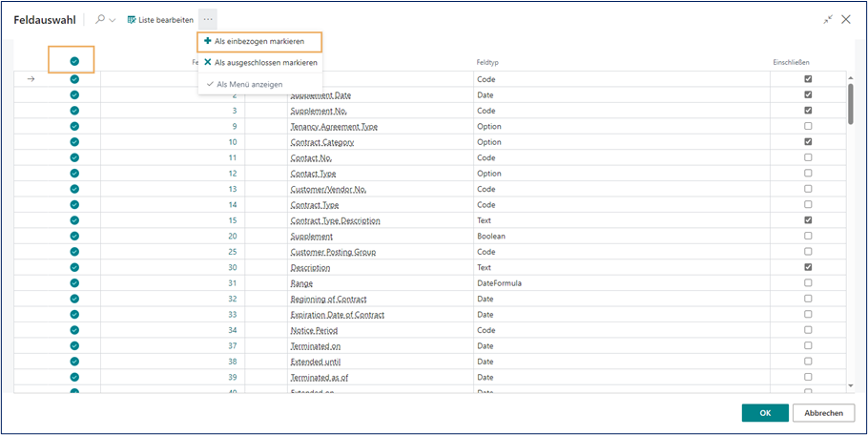This screenshot has width=868, height=435.
Task: Toggle Einschließen checkbox for Description row
Action: tap(808, 267)
